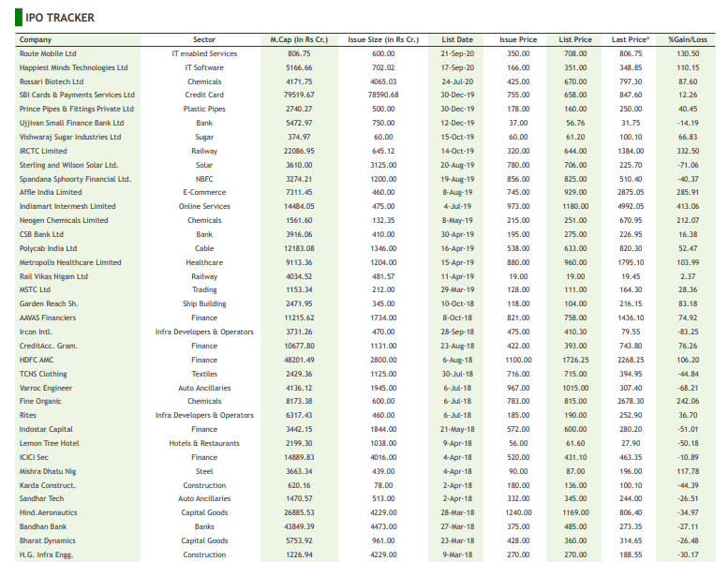Image resolution: width=728 pixels, height=562 pixels.
Task: Select Polycab India Ltd company name
Action: coord(49,248)
